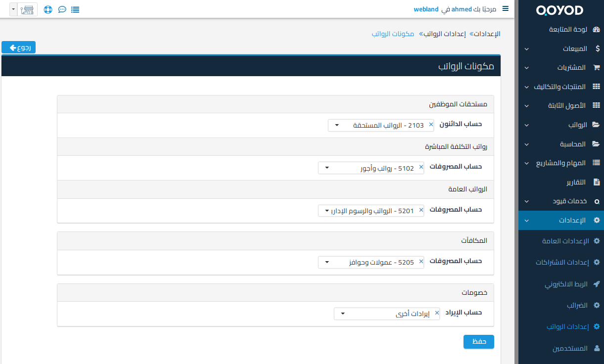Click the store/company icon in top toolbar
The width and height of the screenshot is (604, 364).
point(27,9)
